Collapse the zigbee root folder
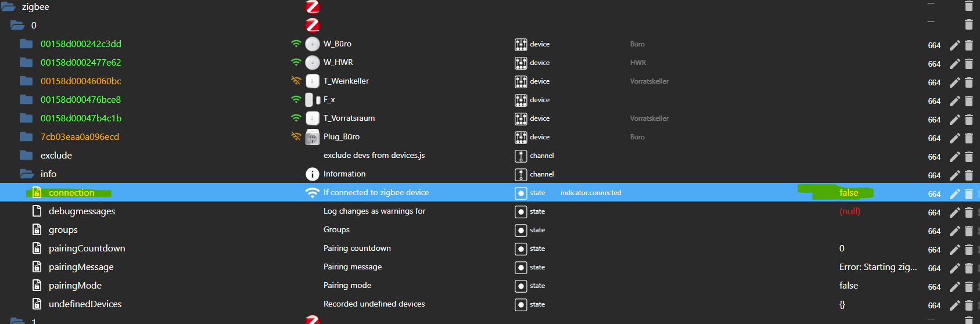This screenshot has height=324, width=980. click(x=9, y=7)
